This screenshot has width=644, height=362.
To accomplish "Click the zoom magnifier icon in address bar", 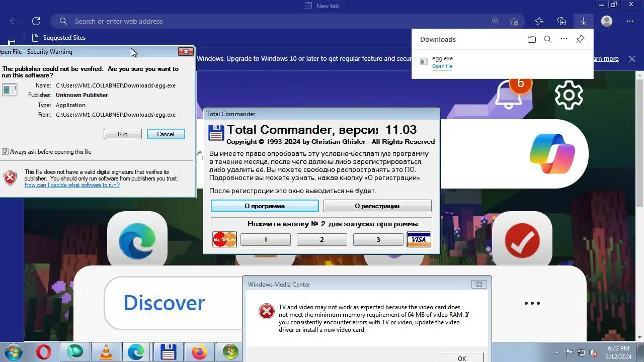I will [x=496, y=21].
